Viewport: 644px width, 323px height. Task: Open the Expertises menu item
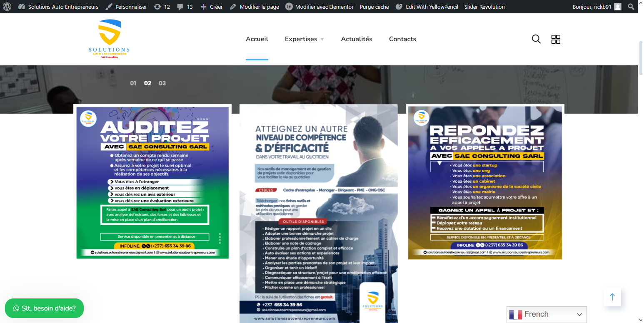(x=301, y=39)
